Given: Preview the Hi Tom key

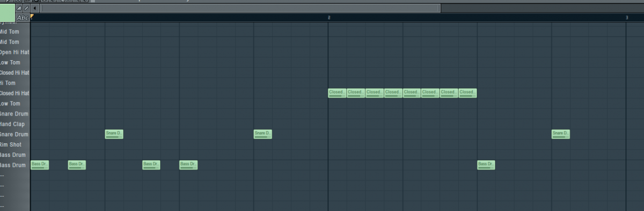Looking at the screenshot, I should [15, 83].
